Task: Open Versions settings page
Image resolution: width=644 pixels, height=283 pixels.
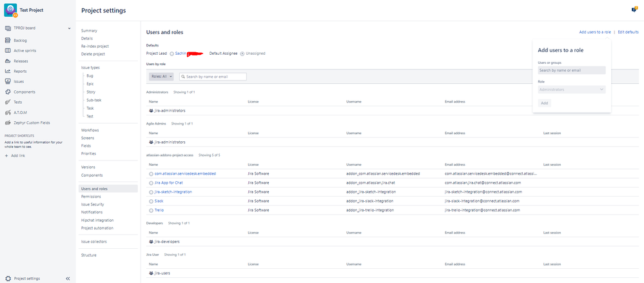Action: point(88,168)
